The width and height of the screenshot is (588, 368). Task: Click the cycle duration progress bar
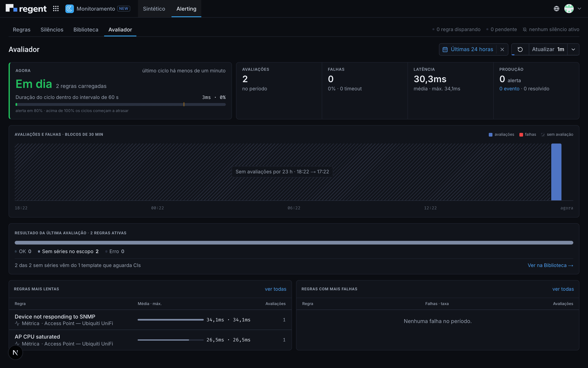coord(120,104)
